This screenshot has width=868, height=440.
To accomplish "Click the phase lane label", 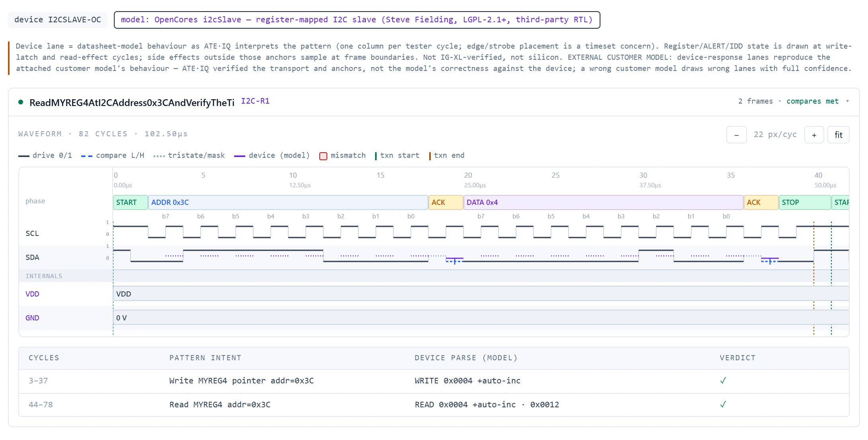I will 35,201.
